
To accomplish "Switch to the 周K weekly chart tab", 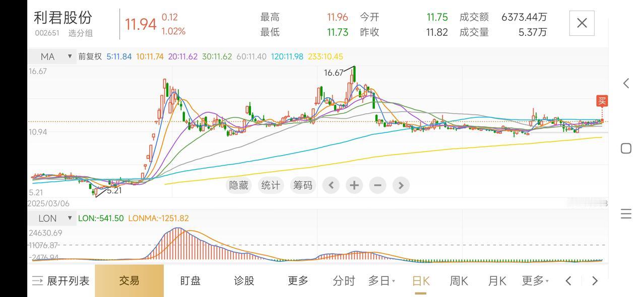I will point(458,280).
